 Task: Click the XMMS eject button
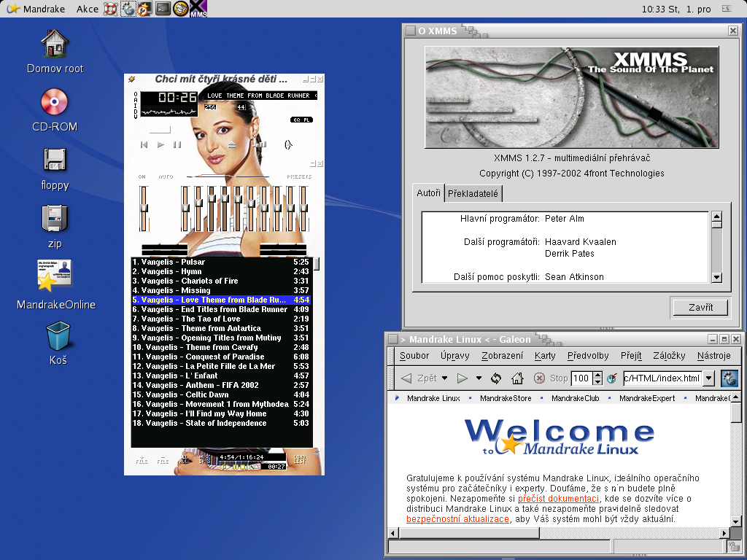pos(232,145)
